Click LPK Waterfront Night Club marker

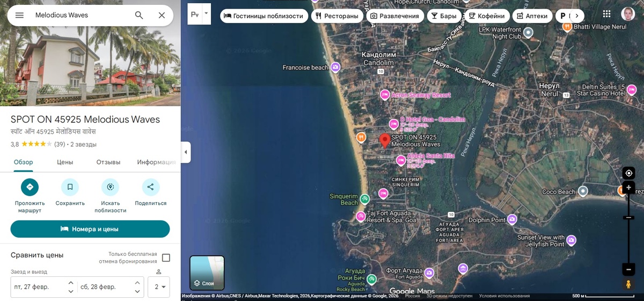click(x=528, y=33)
